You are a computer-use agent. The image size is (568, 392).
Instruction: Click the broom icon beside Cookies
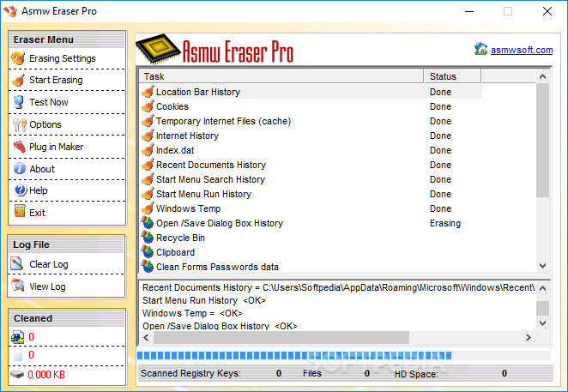click(x=148, y=106)
